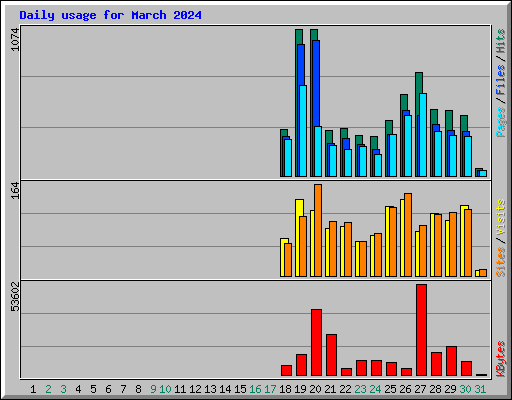
Task: Select day 20 on the x-axis
Action: click(315, 389)
